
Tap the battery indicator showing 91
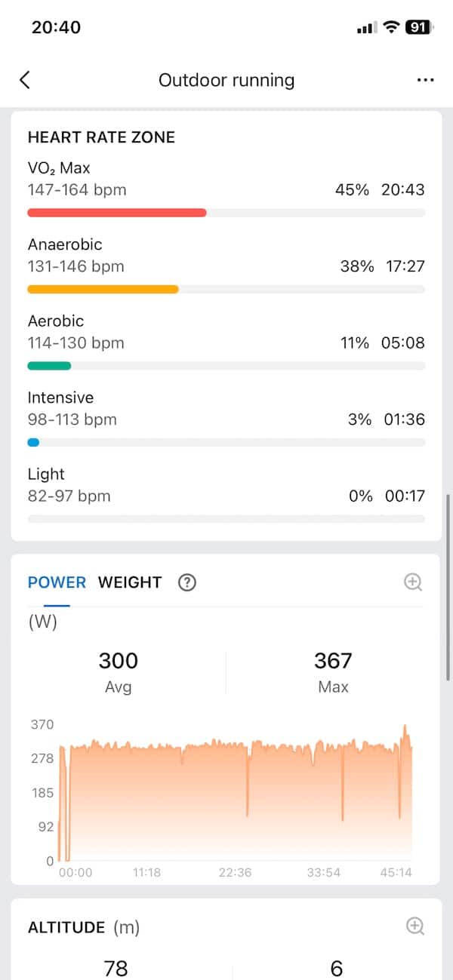click(x=419, y=27)
